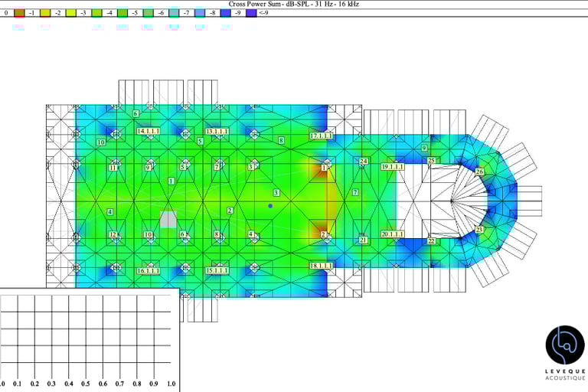588x392 pixels.
Task: Click marker 26 in the ambulatory
Action: point(479,171)
